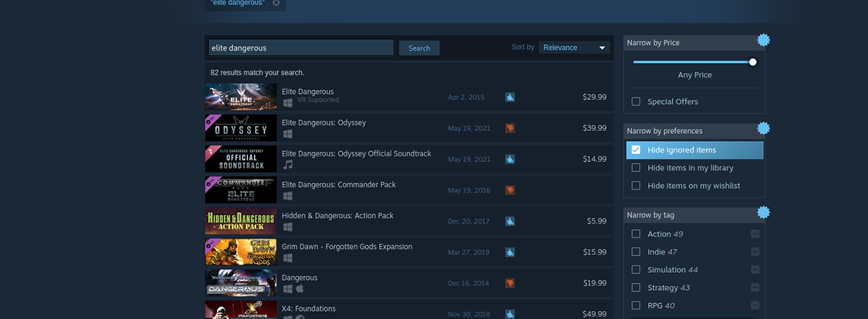Click the Odyssey capsule thumbnail
The width and height of the screenshot is (868, 319).
tap(241, 128)
